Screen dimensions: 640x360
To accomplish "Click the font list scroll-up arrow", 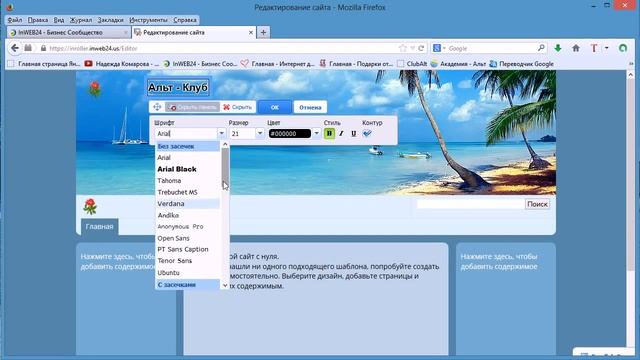I will [225, 144].
